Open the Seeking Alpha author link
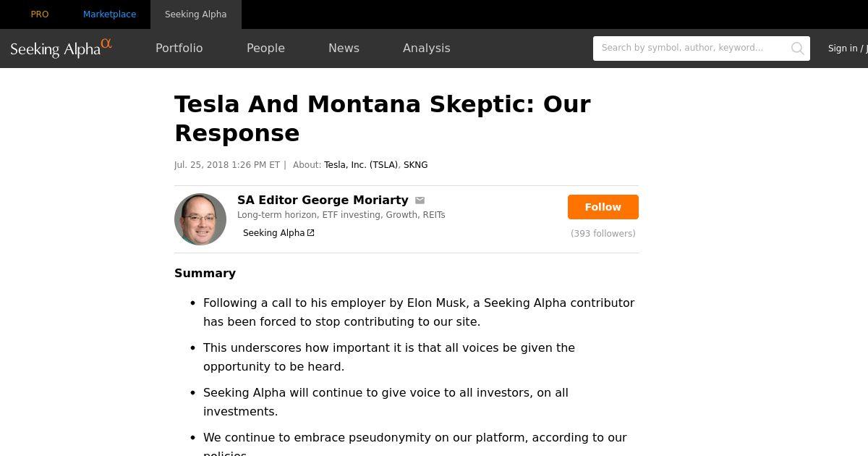The image size is (868, 456). 273,233
